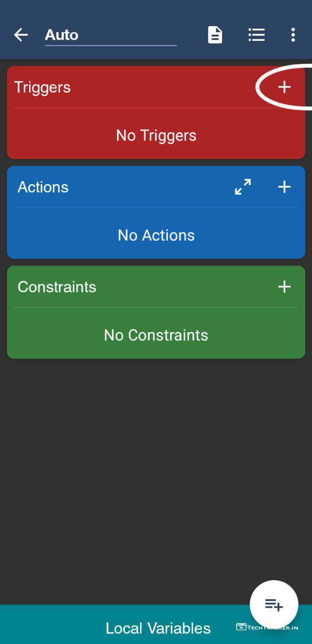
Task: Tap the 'No Actions' placeholder
Action: click(x=156, y=235)
